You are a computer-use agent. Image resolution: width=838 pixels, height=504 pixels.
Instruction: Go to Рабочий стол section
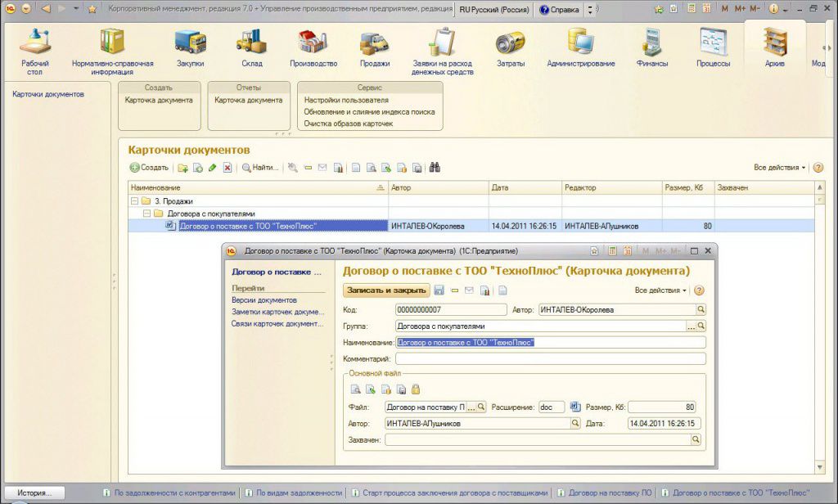click(x=34, y=52)
